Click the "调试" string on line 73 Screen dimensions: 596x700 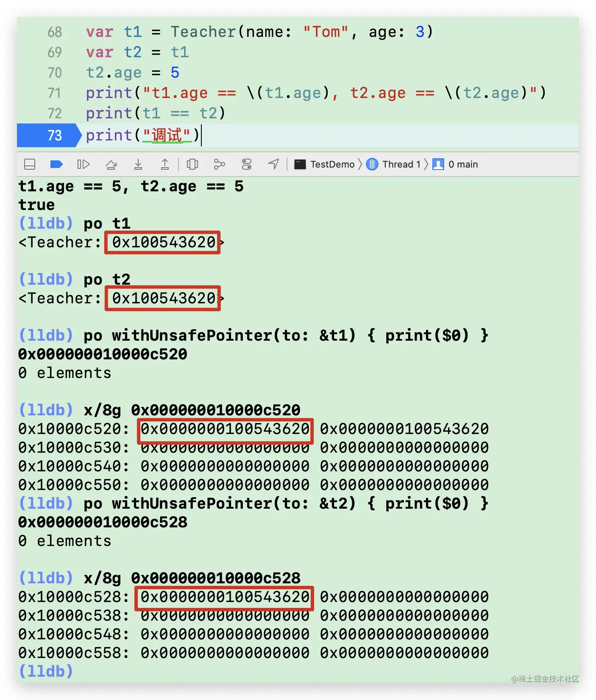[x=167, y=135]
